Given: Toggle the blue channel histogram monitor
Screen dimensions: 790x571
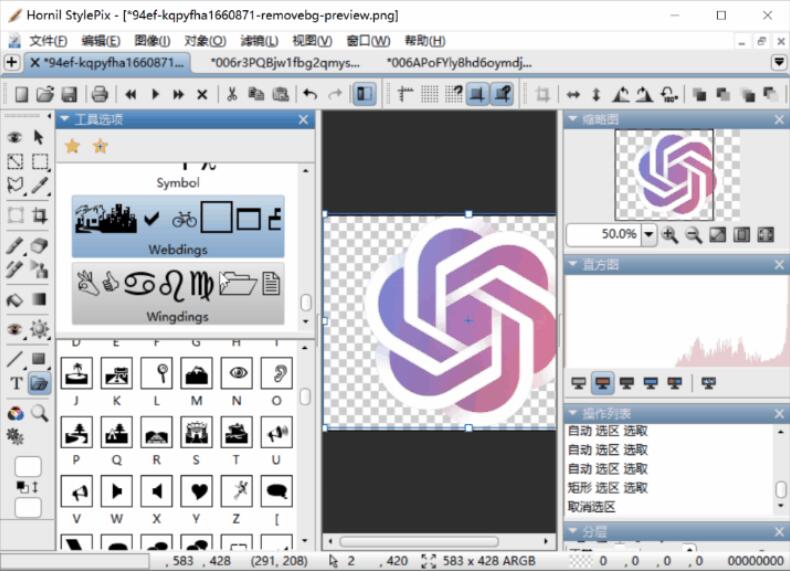Looking at the screenshot, I should 650,384.
